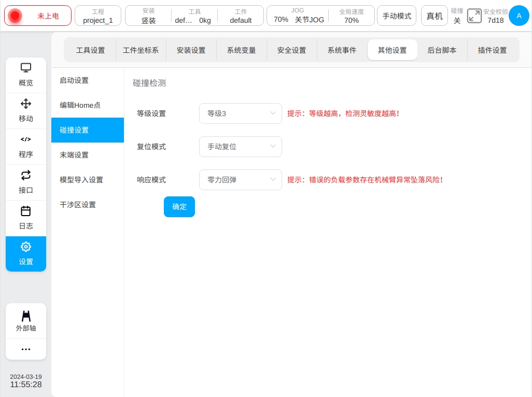
Task: Open the 复位模式 reset mode dropdown
Action: pyautogui.click(x=241, y=147)
